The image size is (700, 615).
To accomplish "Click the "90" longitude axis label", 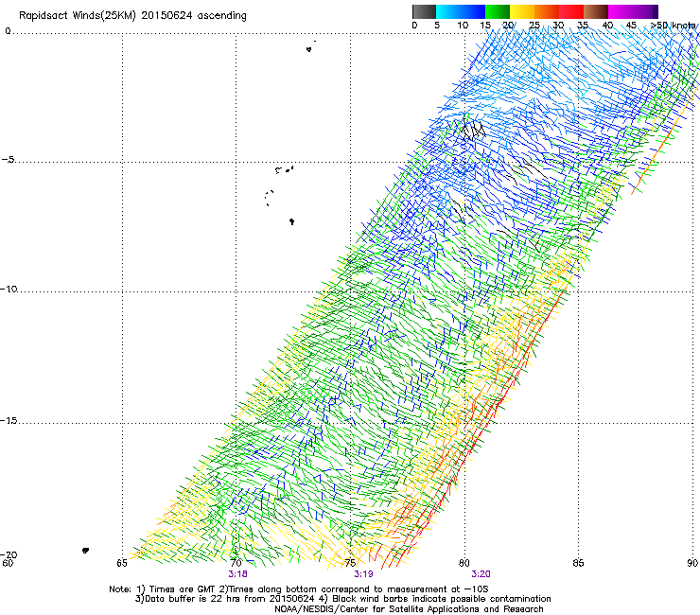I will (x=692, y=563).
